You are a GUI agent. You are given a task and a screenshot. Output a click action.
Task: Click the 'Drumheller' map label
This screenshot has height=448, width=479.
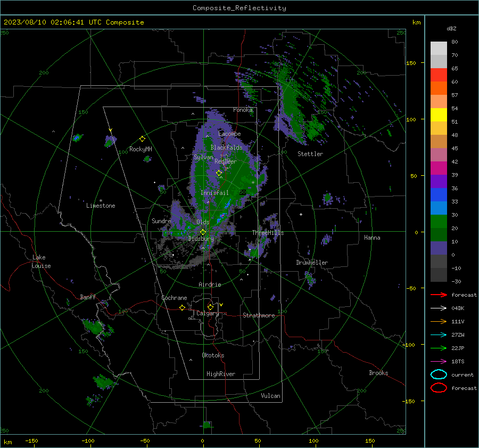(x=312, y=263)
